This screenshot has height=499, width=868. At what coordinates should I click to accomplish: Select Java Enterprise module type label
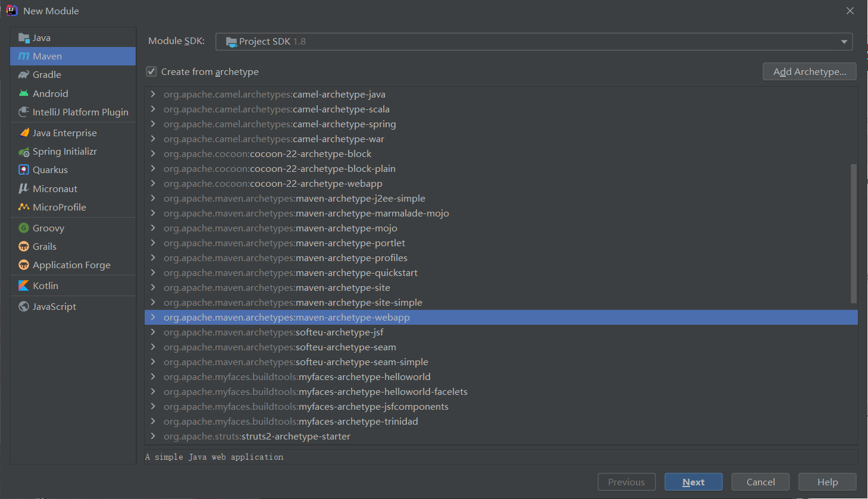point(65,133)
